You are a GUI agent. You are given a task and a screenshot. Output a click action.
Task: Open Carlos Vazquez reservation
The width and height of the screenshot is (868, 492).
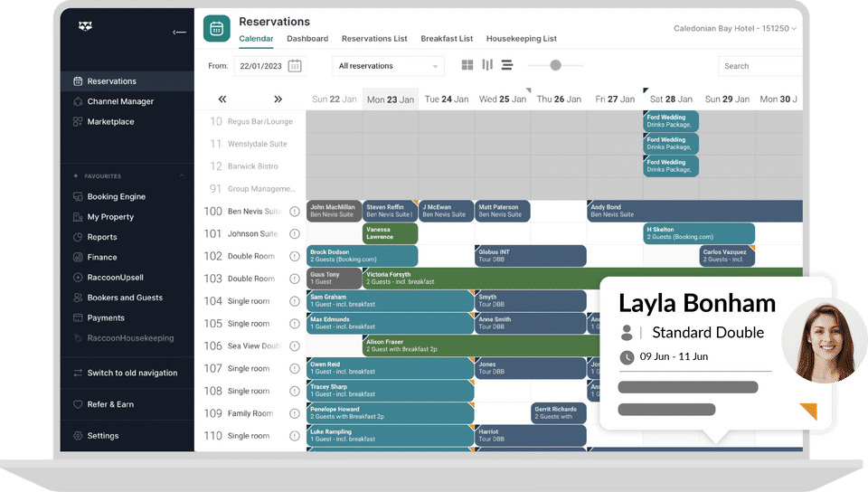coord(727,256)
